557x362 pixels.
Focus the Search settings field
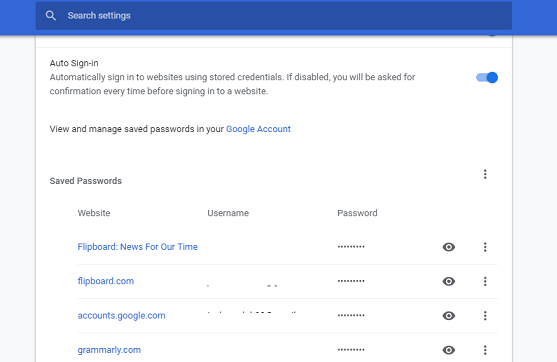(x=274, y=16)
